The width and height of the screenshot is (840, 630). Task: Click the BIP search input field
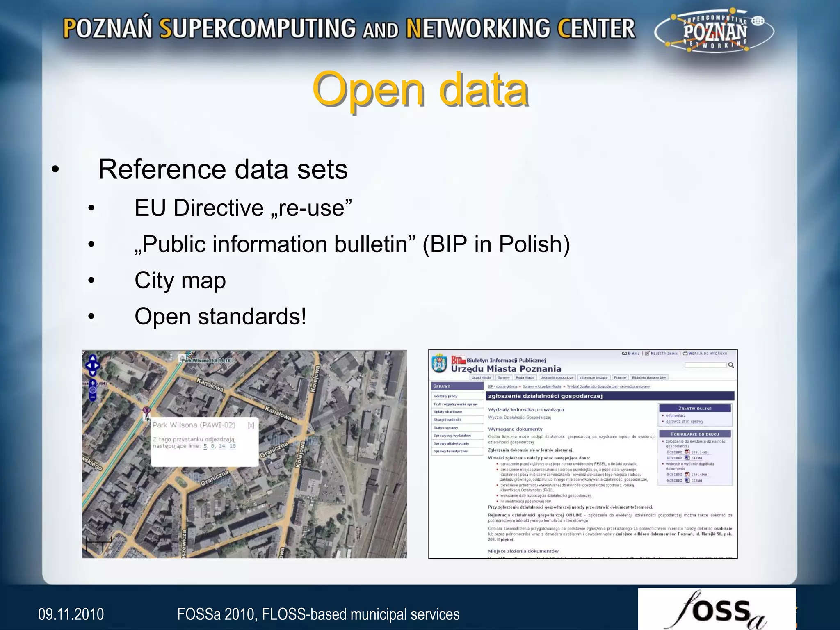pos(705,365)
